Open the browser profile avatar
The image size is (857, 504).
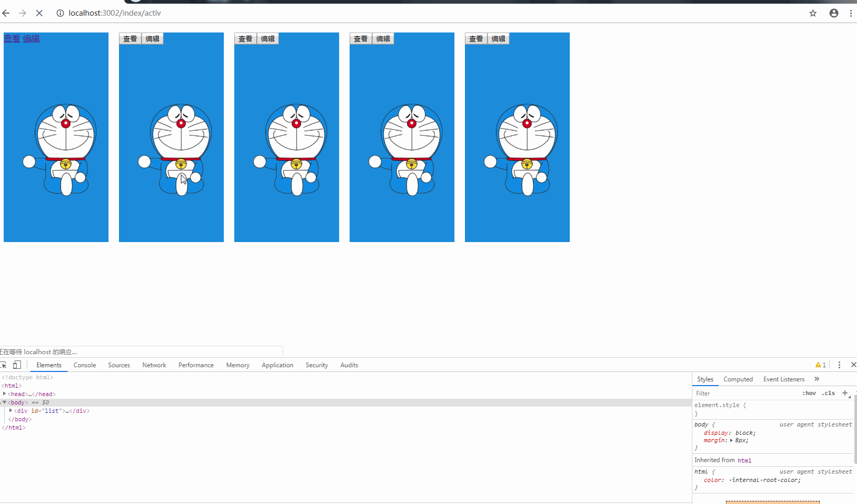click(834, 13)
